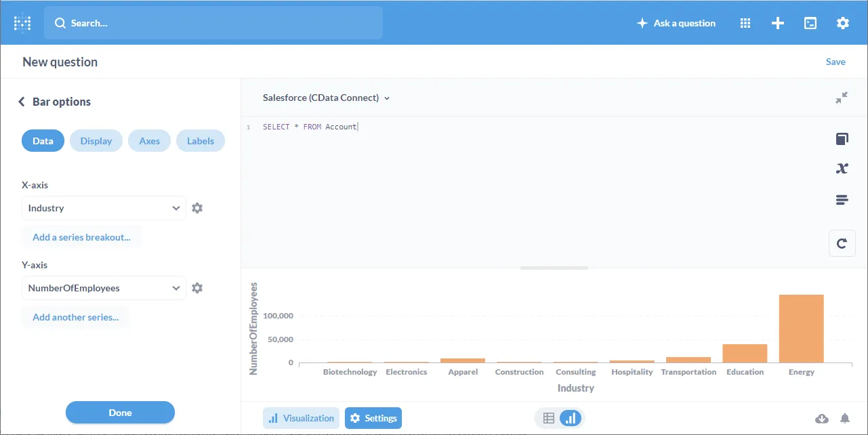Open the admin settings gear in header
This screenshot has width=868, height=435.
(842, 23)
